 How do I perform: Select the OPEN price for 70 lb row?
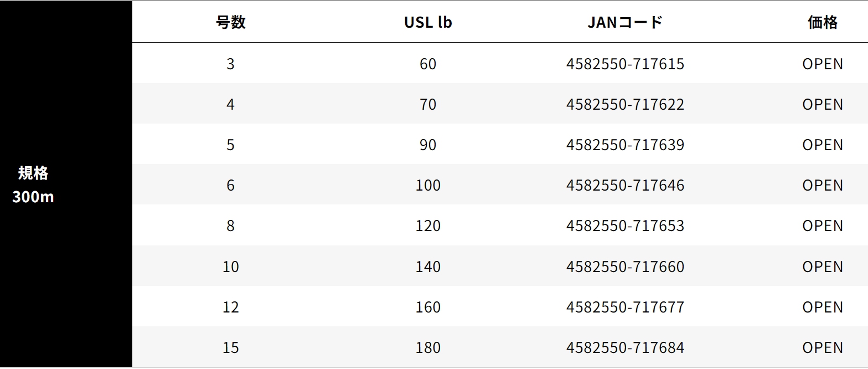pos(823,104)
